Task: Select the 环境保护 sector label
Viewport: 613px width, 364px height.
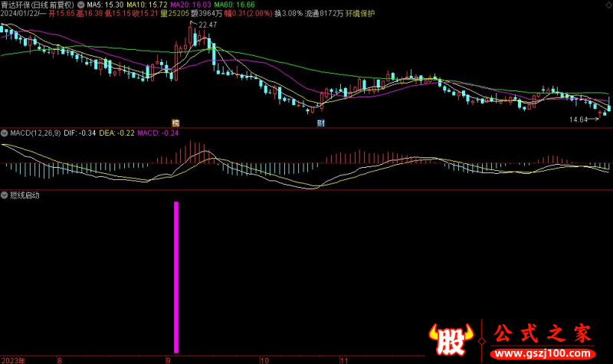Action: point(361,15)
